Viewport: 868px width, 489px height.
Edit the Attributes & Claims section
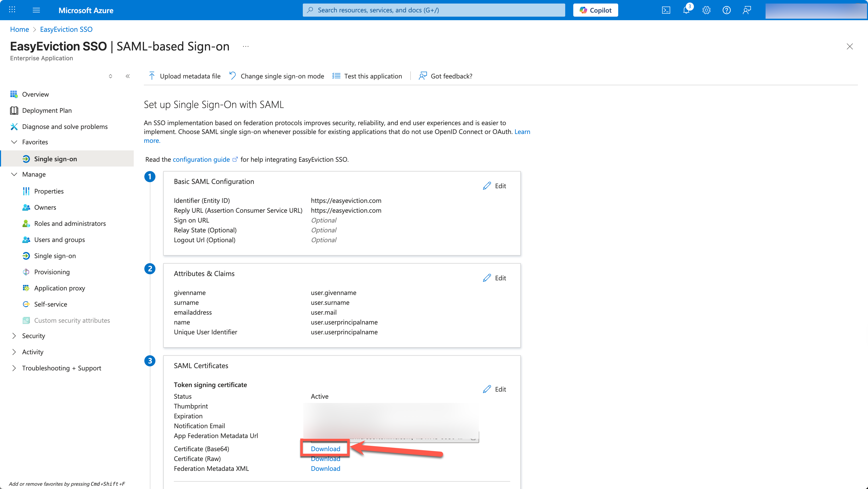[x=494, y=278]
